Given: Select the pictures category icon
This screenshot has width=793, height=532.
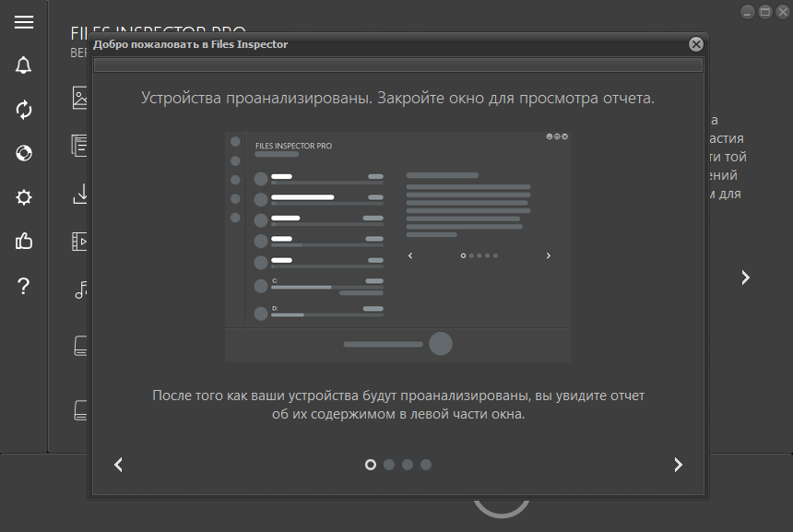Looking at the screenshot, I should point(79,98).
